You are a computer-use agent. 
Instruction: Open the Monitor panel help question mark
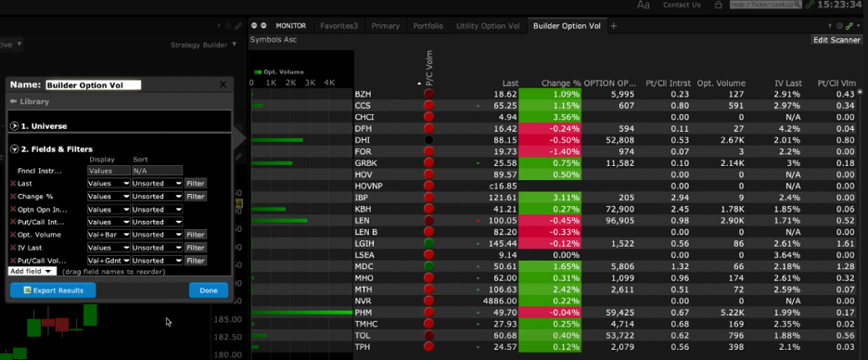[829, 26]
